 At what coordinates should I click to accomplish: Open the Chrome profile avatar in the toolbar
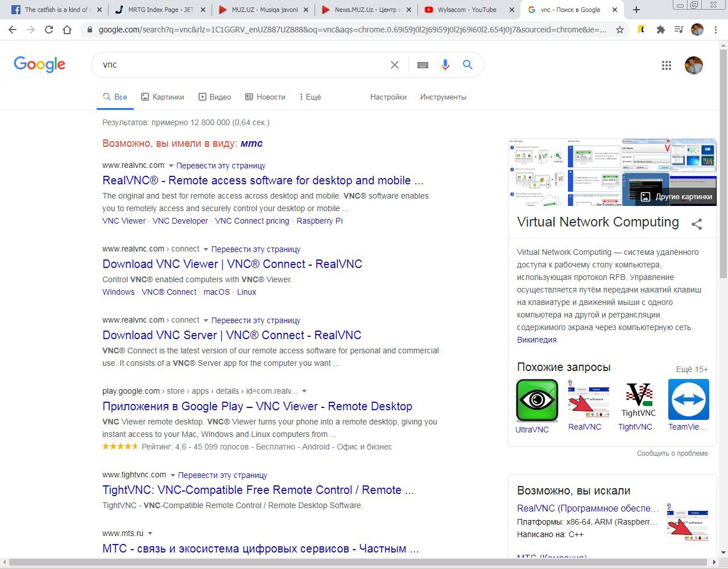click(x=697, y=30)
